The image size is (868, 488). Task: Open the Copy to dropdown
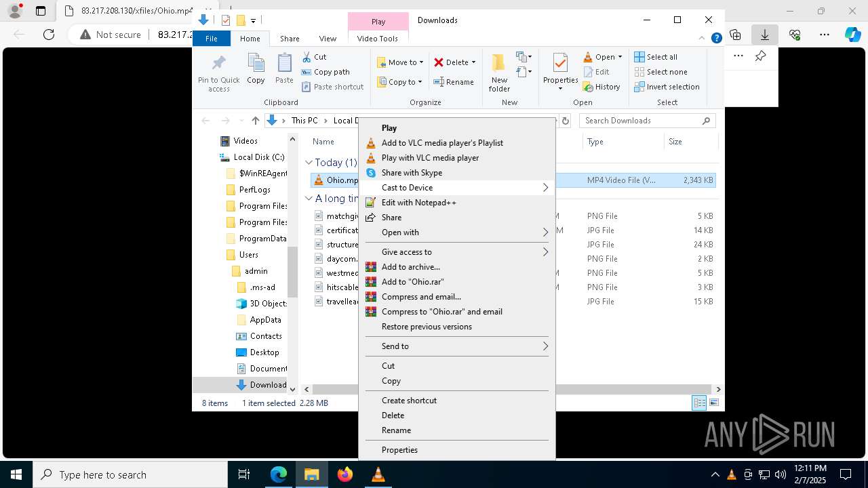point(400,82)
